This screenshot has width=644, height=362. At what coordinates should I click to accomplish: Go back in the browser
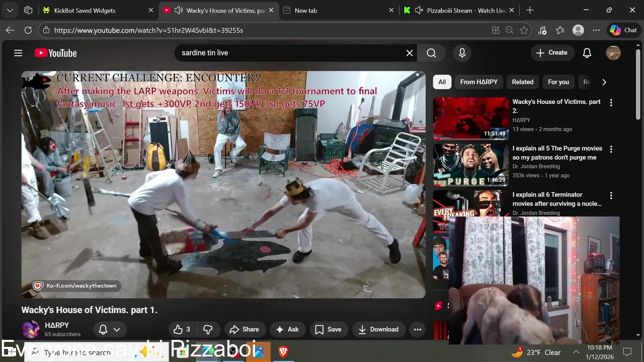click(10, 30)
